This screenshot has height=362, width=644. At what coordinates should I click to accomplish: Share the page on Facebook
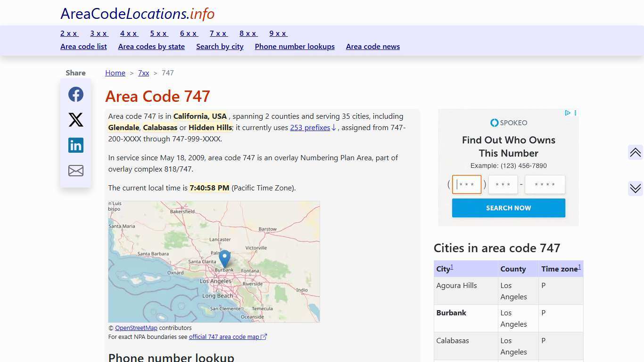(x=75, y=94)
